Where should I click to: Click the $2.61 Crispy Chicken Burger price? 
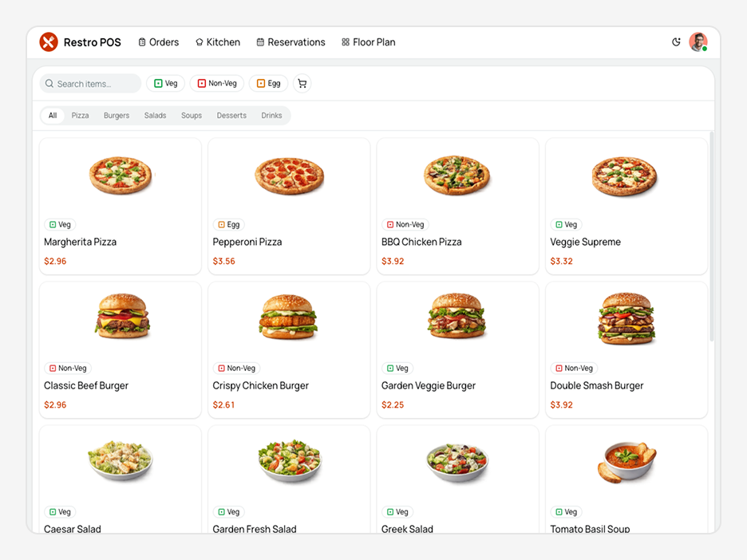[x=224, y=404]
